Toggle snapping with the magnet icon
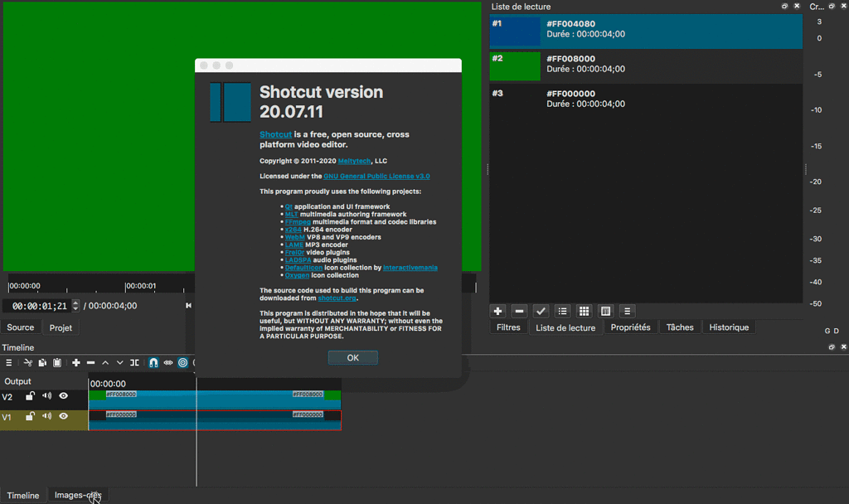The height and width of the screenshot is (504, 849). tap(153, 362)
